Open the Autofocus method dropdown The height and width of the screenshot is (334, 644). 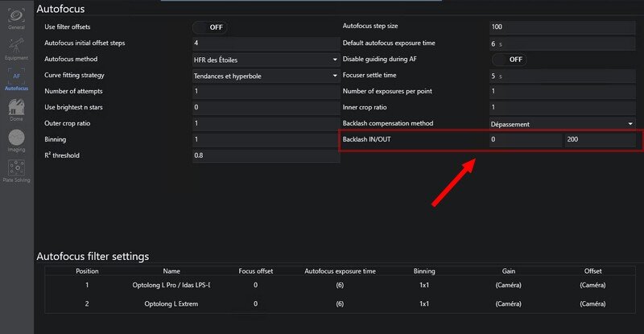[265, 60]
